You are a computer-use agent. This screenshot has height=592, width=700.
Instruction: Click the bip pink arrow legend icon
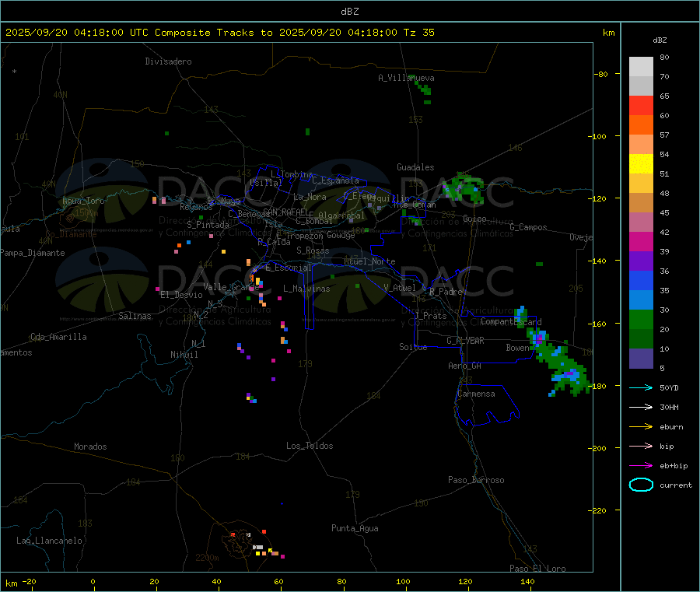pos(641,446)
